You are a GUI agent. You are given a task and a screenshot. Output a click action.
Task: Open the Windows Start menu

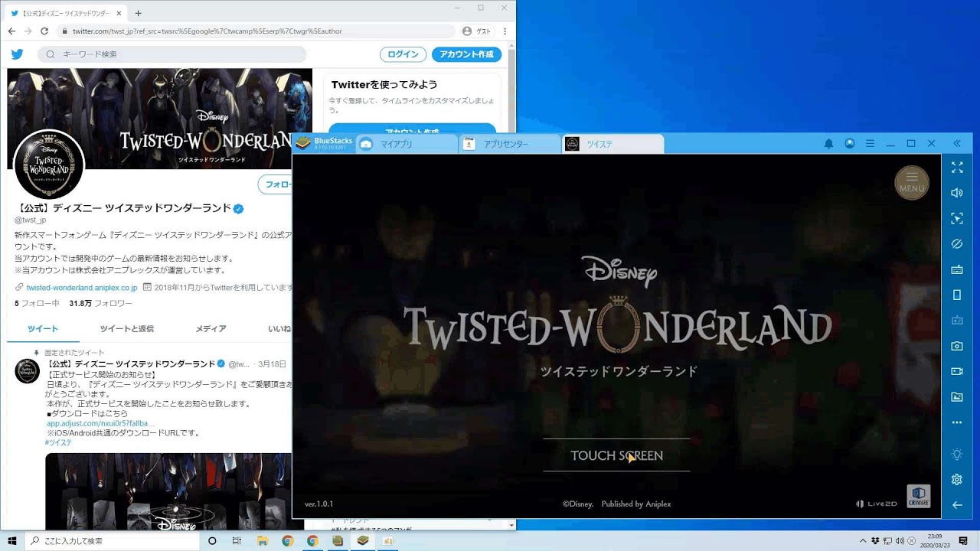[12, 541]
